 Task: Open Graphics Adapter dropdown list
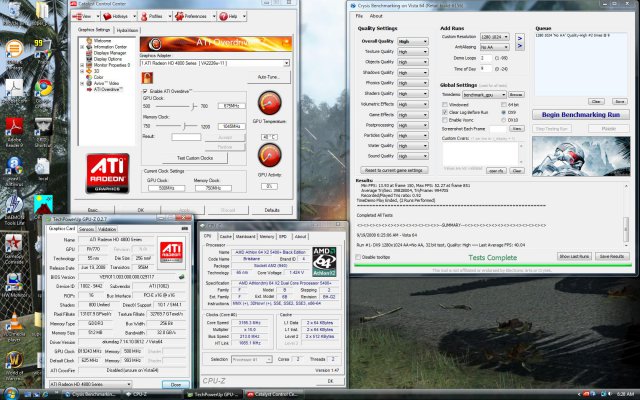(287, 63)
